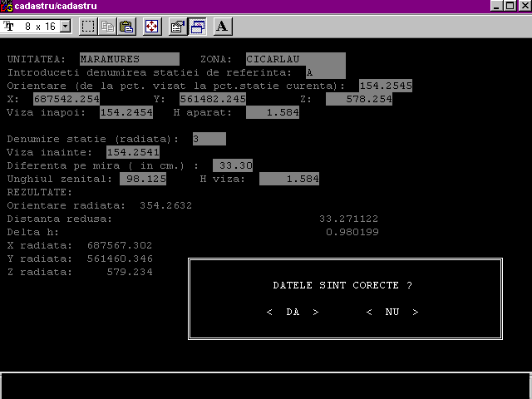Open the Font settings 'A' icon
532x399 pixels.
(x=222, y=27)
